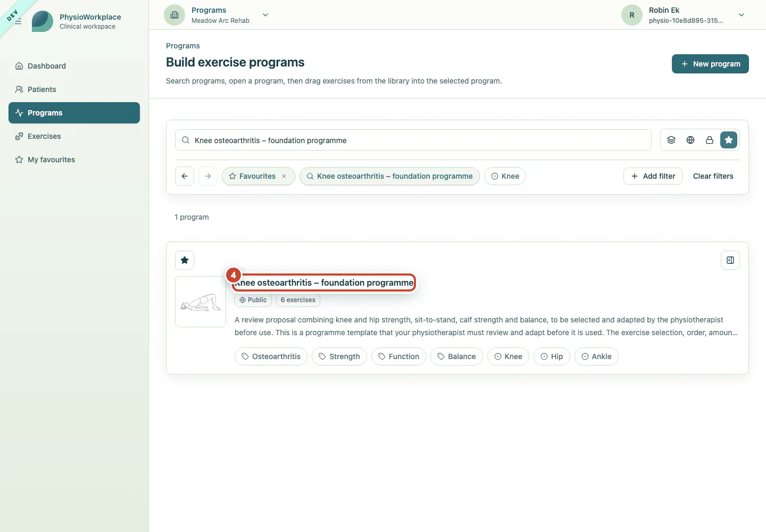
Task: Expand the Meadow Arc Rehab clinic dropdown
Action: pyautogui.click(x=265, y=15)
